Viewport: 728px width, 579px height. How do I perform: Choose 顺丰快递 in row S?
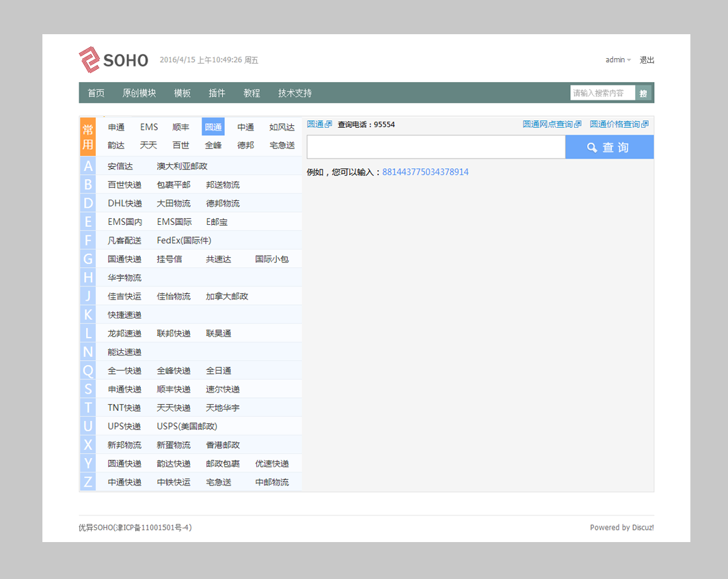click(x=174, y=389)
